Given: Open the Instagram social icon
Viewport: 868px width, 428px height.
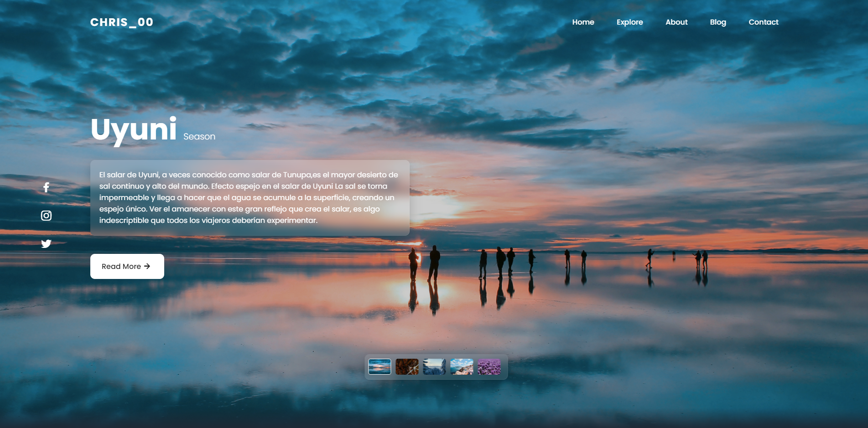Looking at the screenshot, I should pyautogui.click(x=46, y=216).
